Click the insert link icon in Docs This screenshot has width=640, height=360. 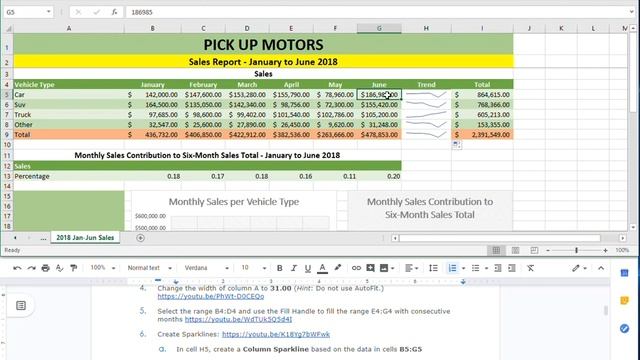click(356, 268)
